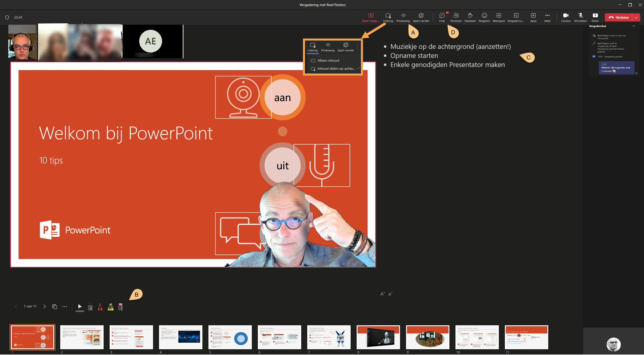Select the eraser tool
Viewport: 644px width, 355px height.
(120, 307)
